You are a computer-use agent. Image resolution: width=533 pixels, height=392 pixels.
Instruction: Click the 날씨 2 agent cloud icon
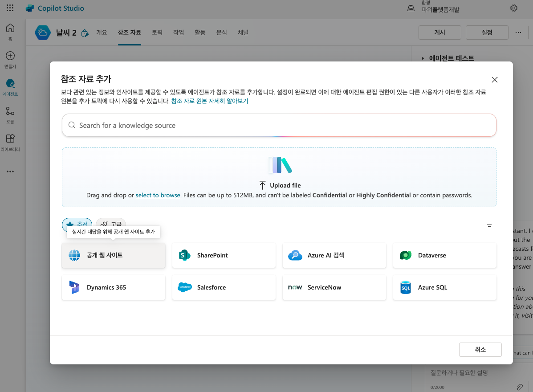pyautogui.click(x=42, y=33)
